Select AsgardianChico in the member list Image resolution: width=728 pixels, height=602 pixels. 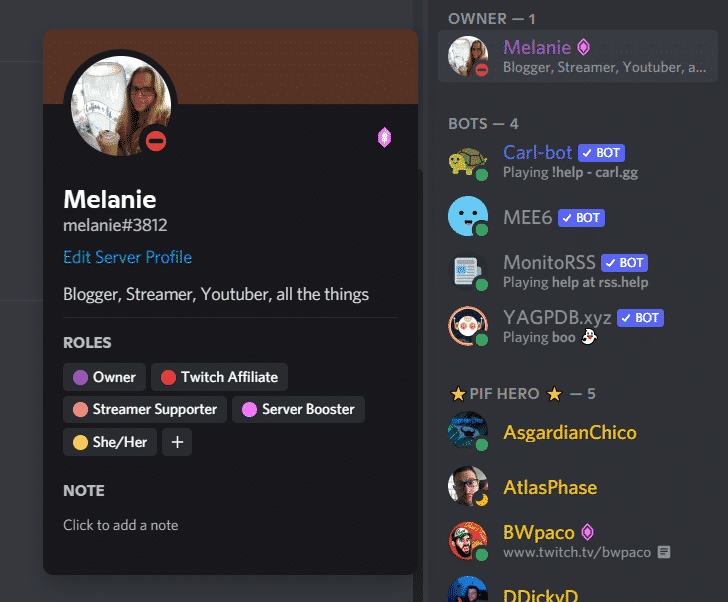tap(578, 433)
